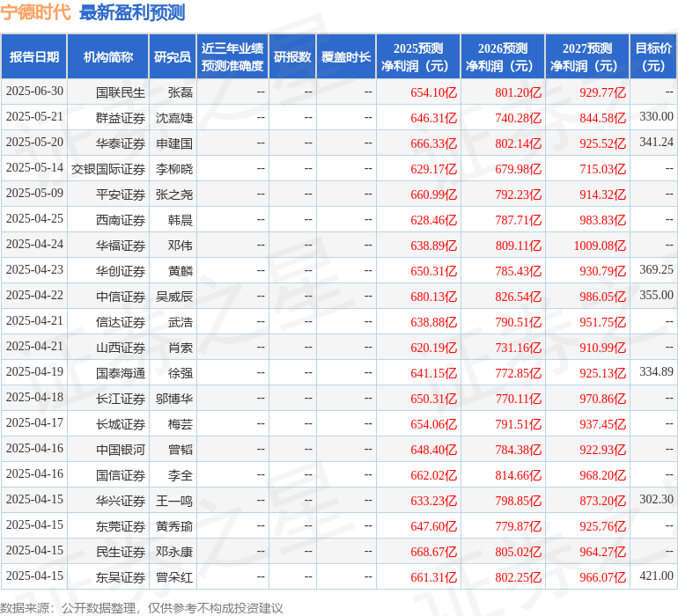Click institution 山西证券

coord(121,348)
